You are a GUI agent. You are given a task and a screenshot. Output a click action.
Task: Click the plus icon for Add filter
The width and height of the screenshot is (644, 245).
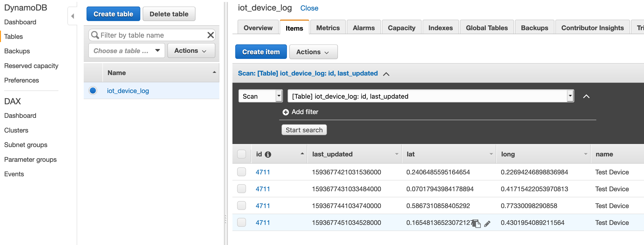tap(285, 112)
